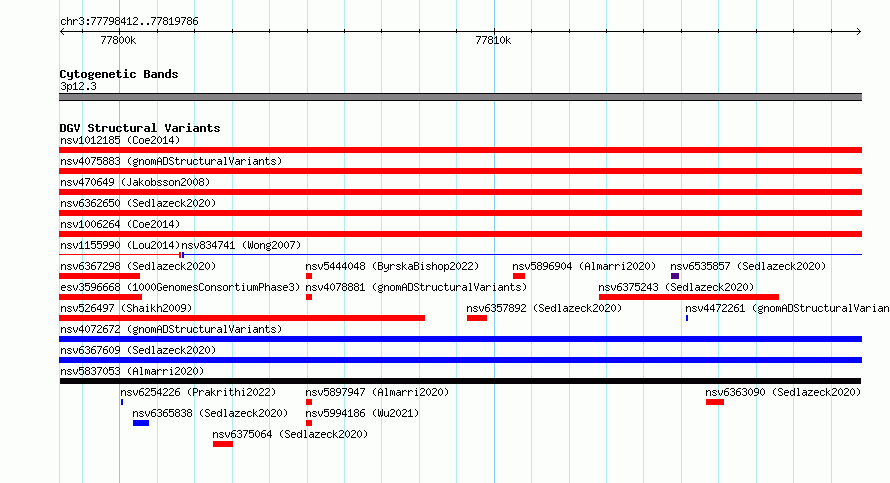Open the nsv6367298 (Sedlazeck2020) label

pyautogui.click(x=138, y=266)
